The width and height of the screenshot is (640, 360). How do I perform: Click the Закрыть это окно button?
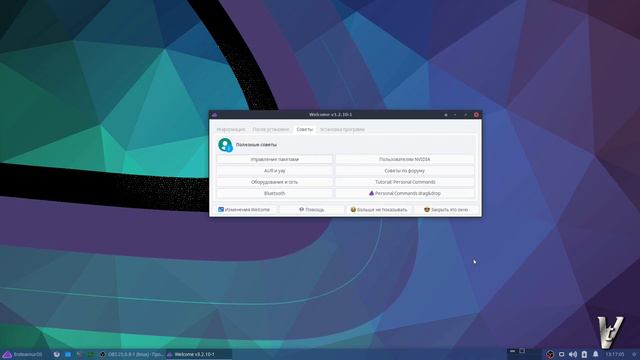pos(446,210)
